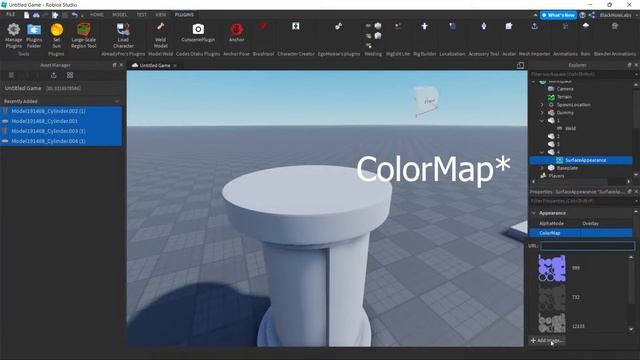
Task: Click the Filter Properties search field
Action: coord(582,201)
